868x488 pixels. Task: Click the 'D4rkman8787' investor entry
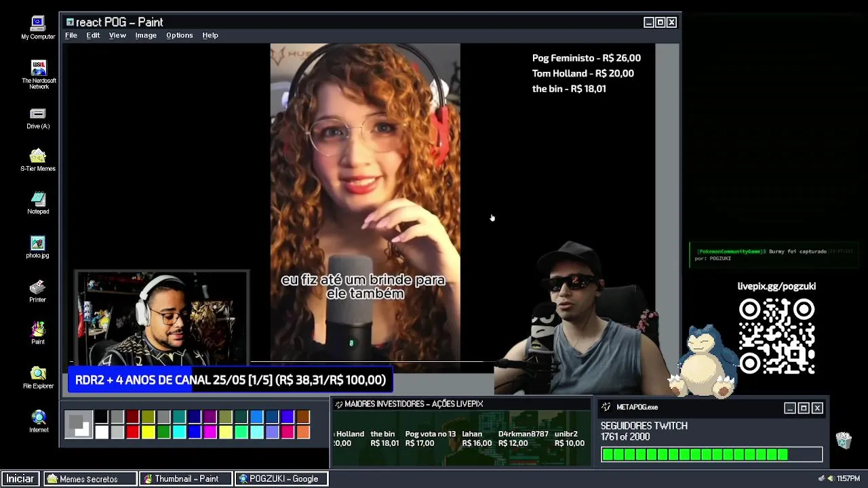(x=523, y=439)
